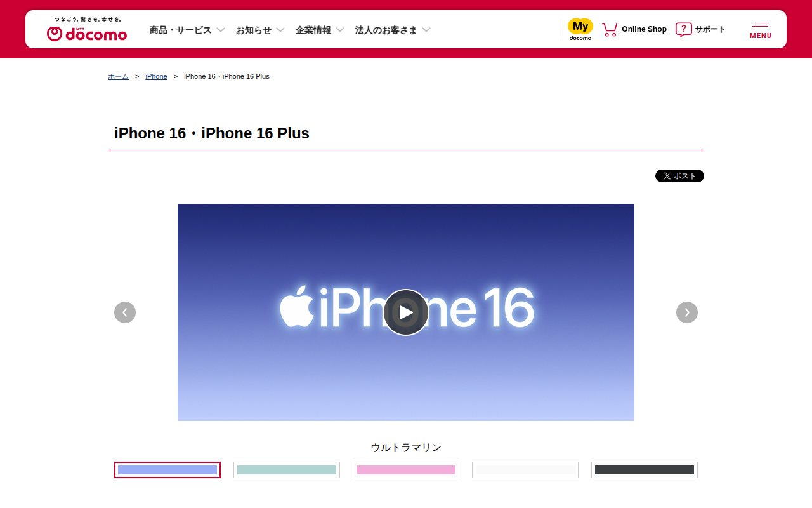Screen dimensions: 812x508
Task: Click the docomo logo
Action: click(87, 29)
